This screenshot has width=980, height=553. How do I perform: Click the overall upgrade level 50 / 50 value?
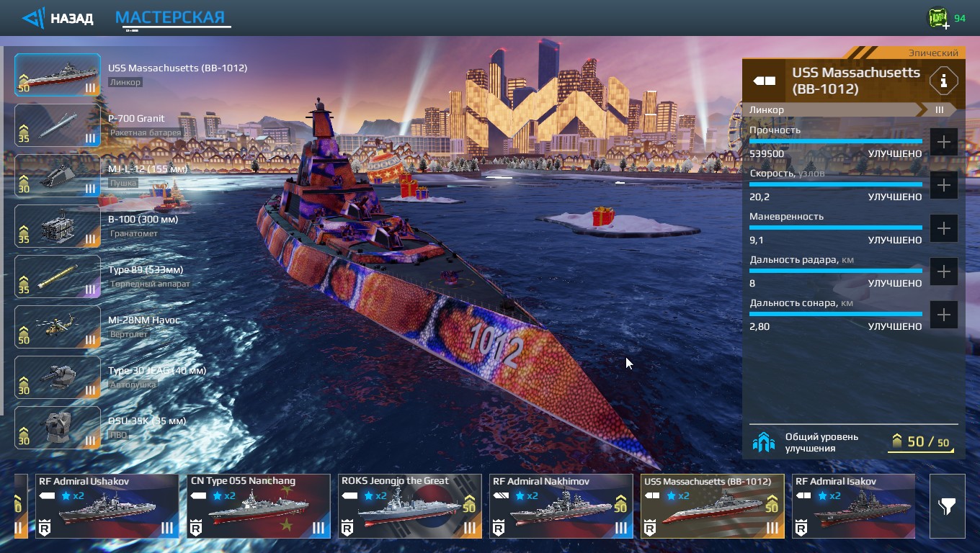pos(922,442)
